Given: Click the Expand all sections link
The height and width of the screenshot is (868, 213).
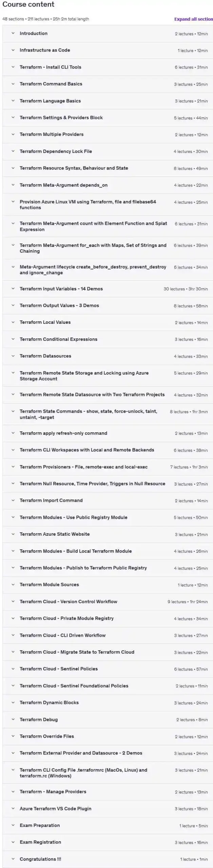Looking at the screenshot, I should pyautogui.click(x=193, y=19).
